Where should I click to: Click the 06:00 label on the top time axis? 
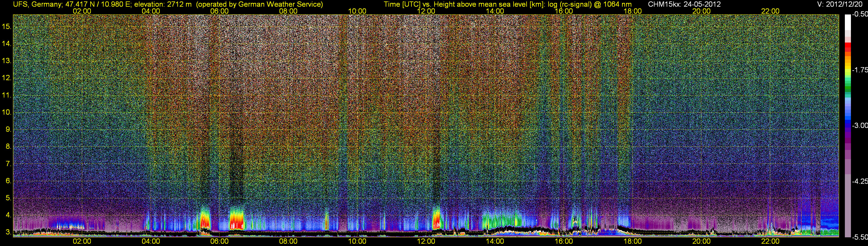[219, 11]
